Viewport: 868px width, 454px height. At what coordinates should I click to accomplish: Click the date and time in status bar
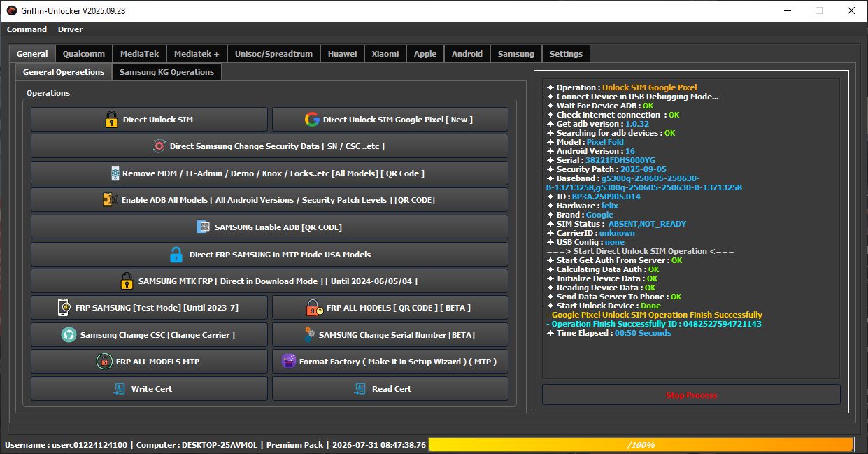379,445
